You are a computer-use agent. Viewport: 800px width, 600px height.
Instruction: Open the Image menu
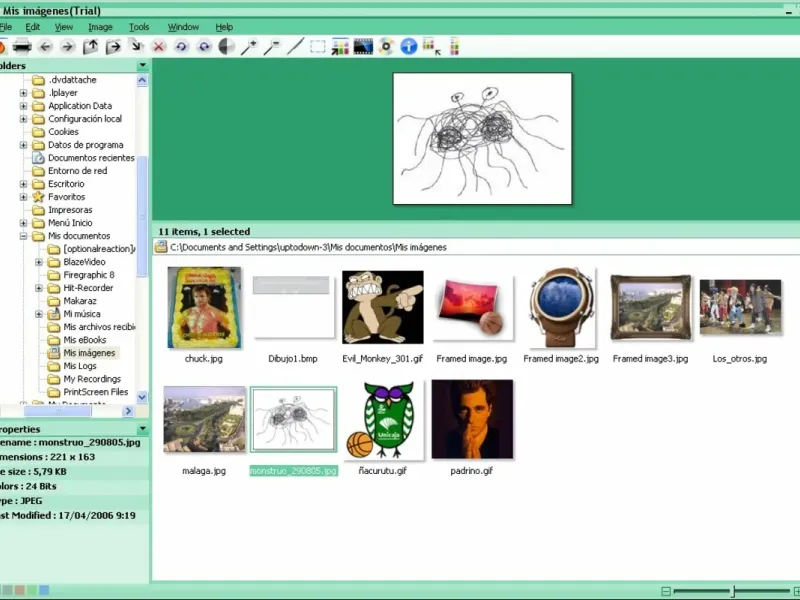pyautogui.click(x=100, y=27)
